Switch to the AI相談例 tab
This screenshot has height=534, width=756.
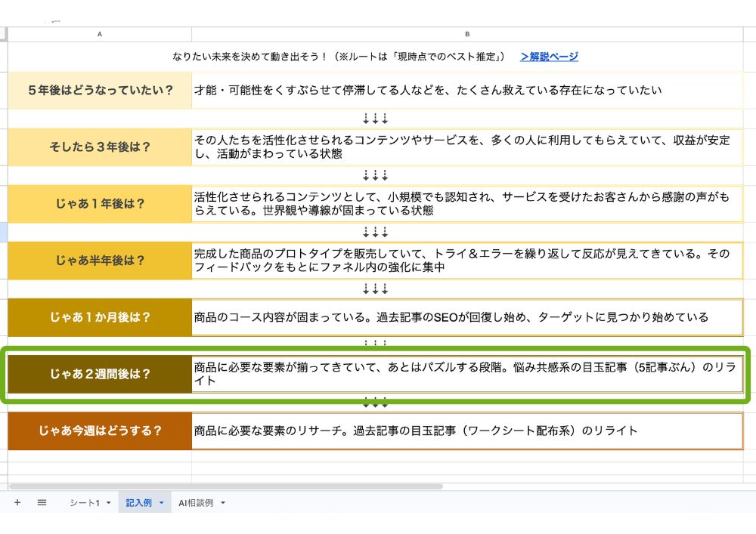(196, 503)
